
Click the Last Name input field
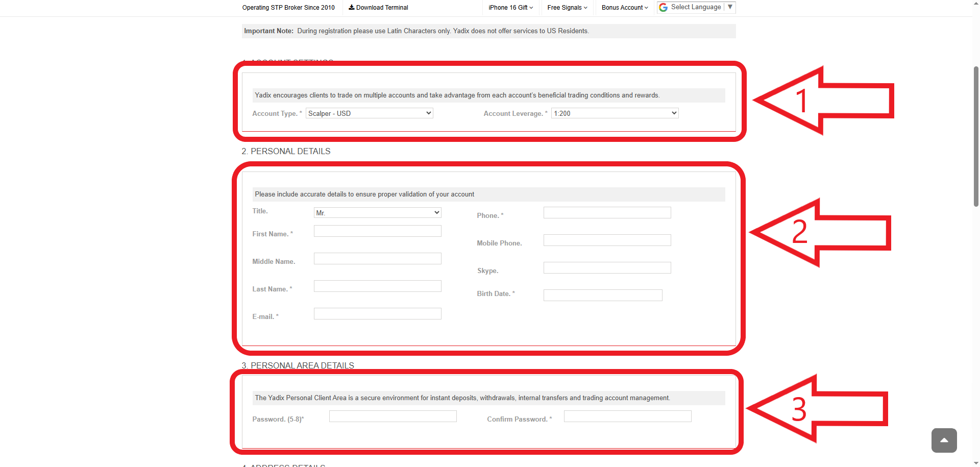click(377, 286)
